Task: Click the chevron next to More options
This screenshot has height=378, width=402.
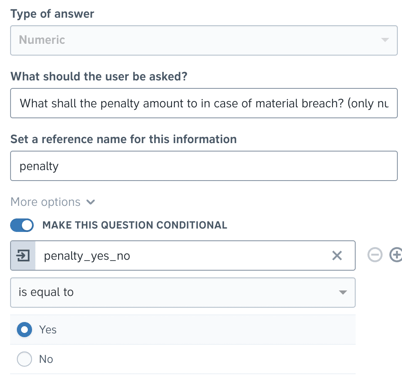Action: (x=91, y=202)
